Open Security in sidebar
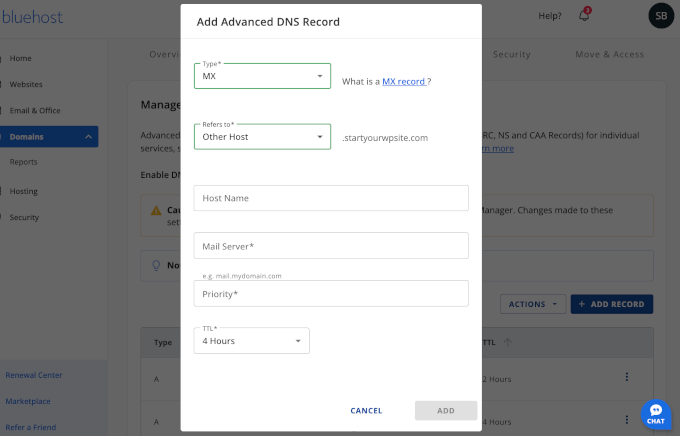680x436 pixels. pos(24,217)
